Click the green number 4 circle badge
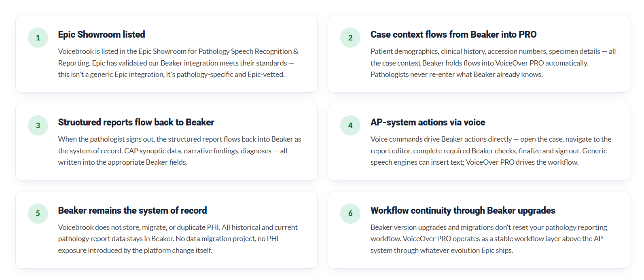This screenshot has height=280, width=644. [x=350, y=125]
